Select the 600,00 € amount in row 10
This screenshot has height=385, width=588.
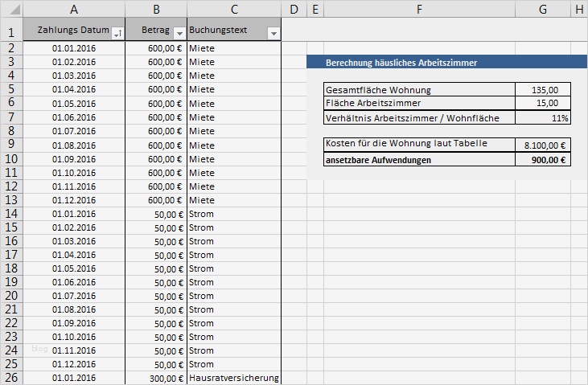(156, 159)
